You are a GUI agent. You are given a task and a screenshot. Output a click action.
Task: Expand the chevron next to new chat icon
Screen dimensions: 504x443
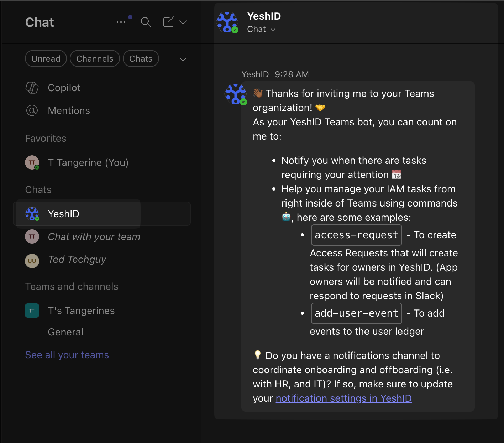[183, 22]
